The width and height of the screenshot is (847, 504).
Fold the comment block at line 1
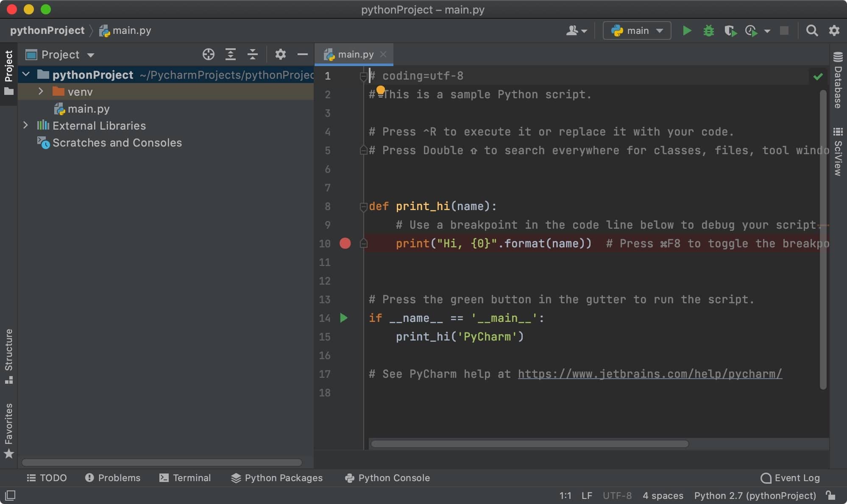coord(363,76)
